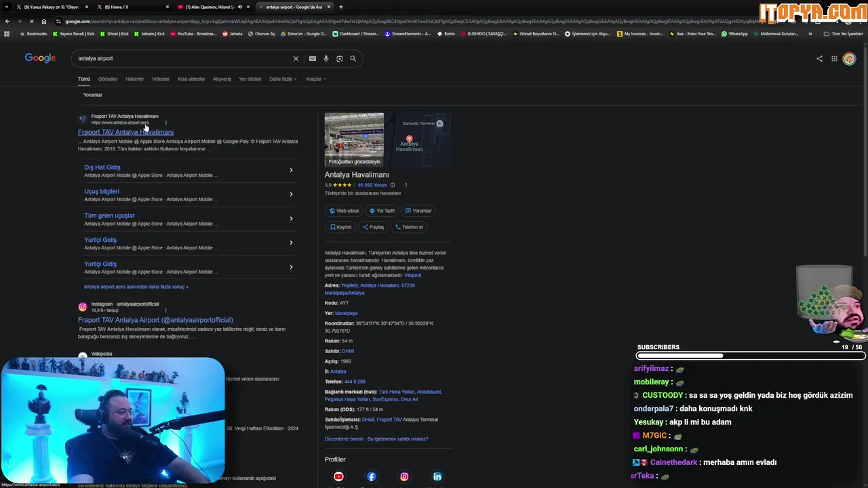Click the Telefon et button

point(409,227)
